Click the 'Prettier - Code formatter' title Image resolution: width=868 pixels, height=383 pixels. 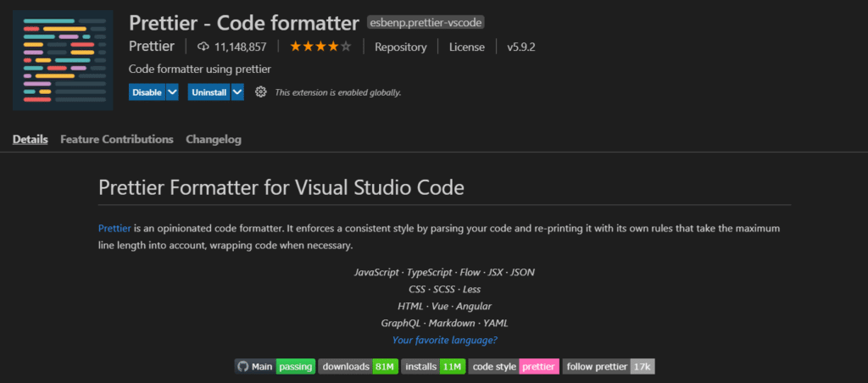(244, 23)
